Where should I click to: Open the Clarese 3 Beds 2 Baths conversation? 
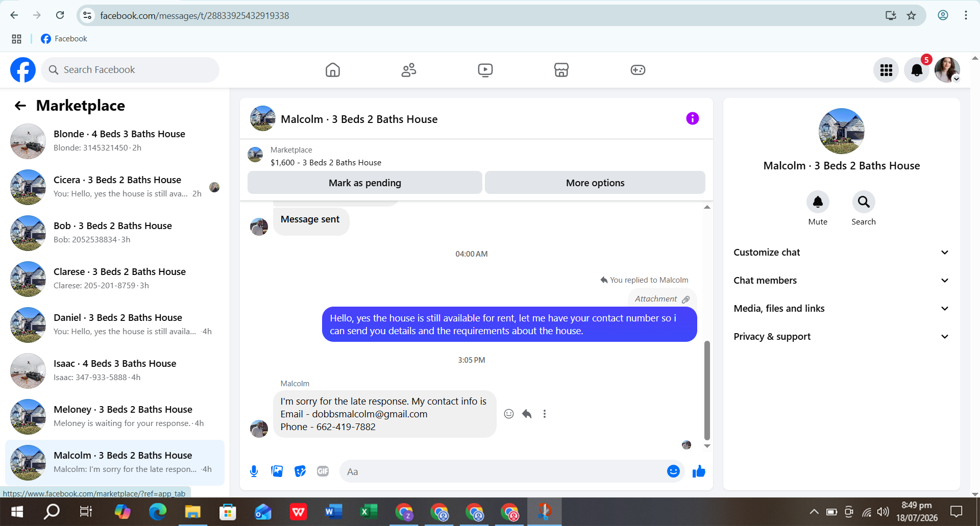coord(115,279)
